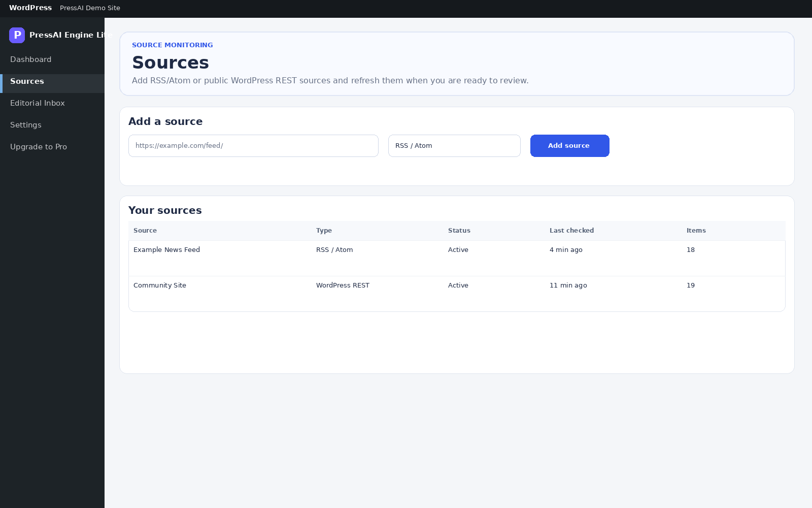
Task: Click the Items column header
Action: pos(696,231)
